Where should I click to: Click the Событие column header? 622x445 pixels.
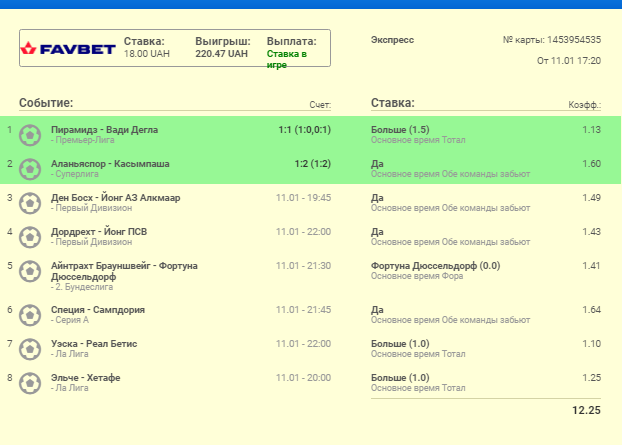click(x=46, y=103)
